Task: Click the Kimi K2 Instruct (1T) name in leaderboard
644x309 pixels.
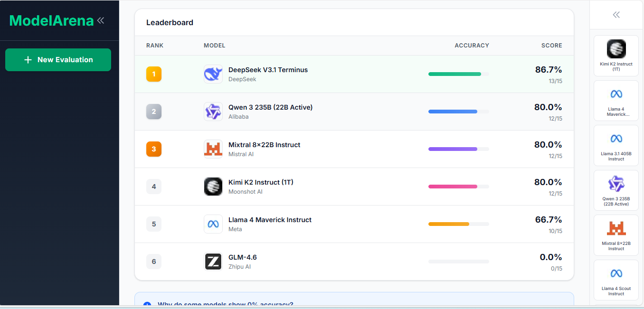Action: click(261, 182)
